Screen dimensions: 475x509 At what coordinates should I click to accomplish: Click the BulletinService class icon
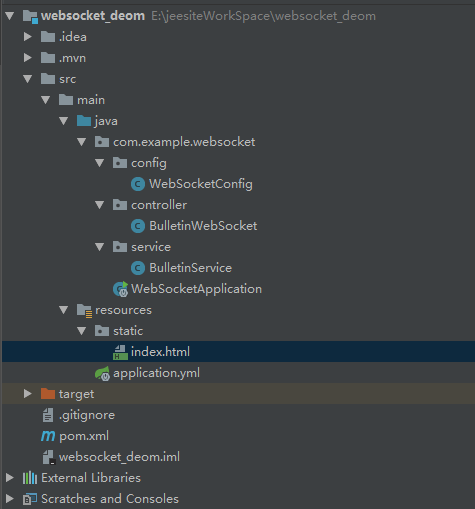[x=138, y=268]
